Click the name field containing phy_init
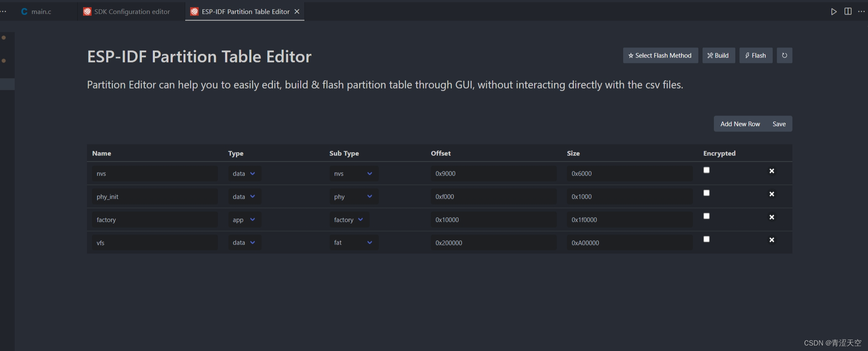The height and width of the screenshot is (351, 868). click(155, 197)
